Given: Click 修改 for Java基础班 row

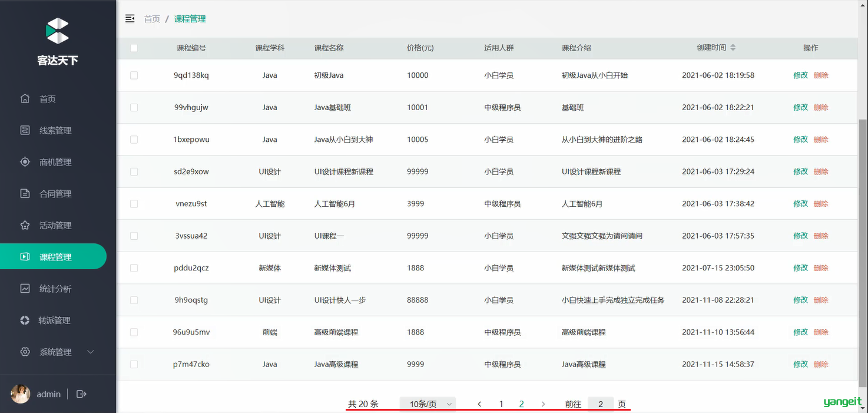Looking at the screenshot, I should (800, 107).
